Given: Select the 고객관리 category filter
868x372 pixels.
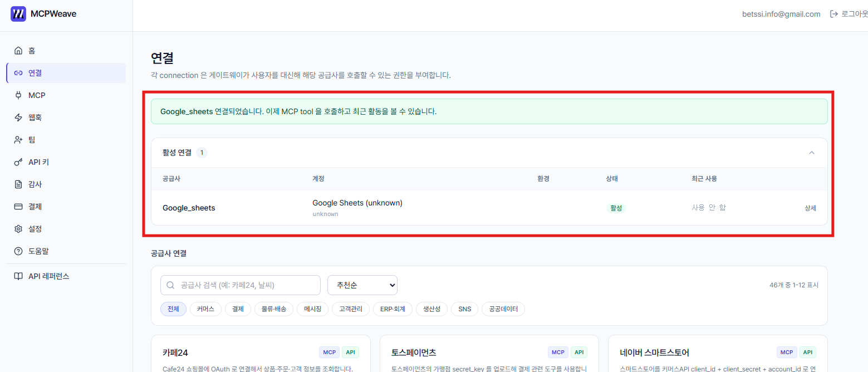Looking at the screenshot, I should tap(351, 309).
